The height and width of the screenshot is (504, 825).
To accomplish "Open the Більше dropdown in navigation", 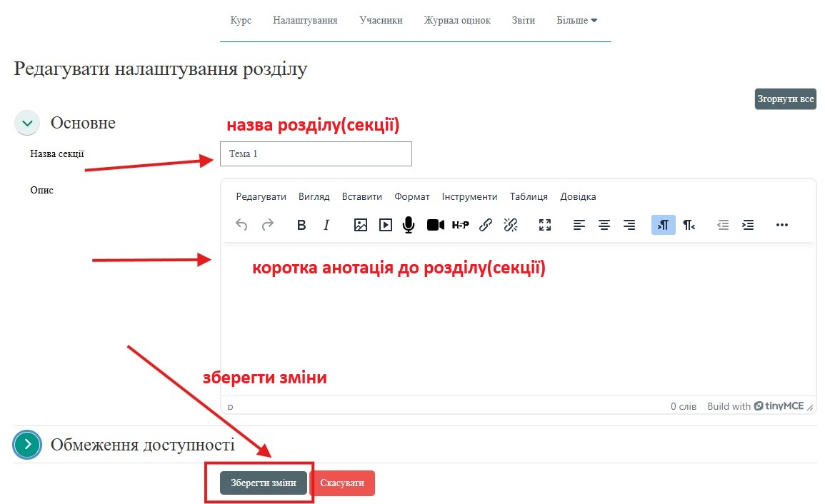I will click(576, 20).
